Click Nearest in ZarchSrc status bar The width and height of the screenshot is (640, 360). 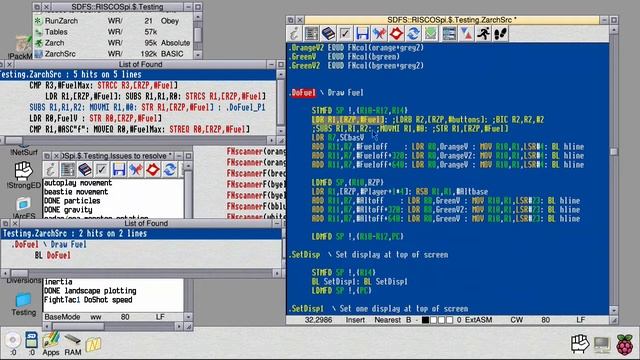tap(387, 320)
